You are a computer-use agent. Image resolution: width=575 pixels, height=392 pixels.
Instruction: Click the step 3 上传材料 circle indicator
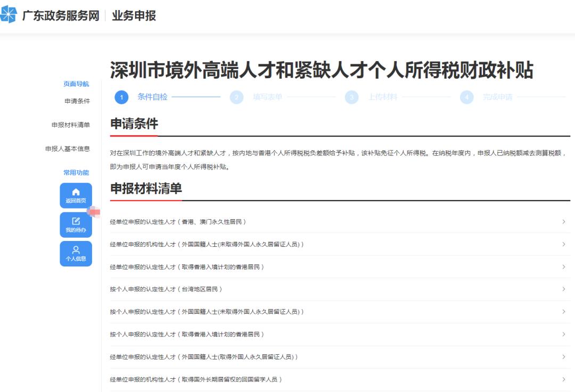(x=352, y=98)
